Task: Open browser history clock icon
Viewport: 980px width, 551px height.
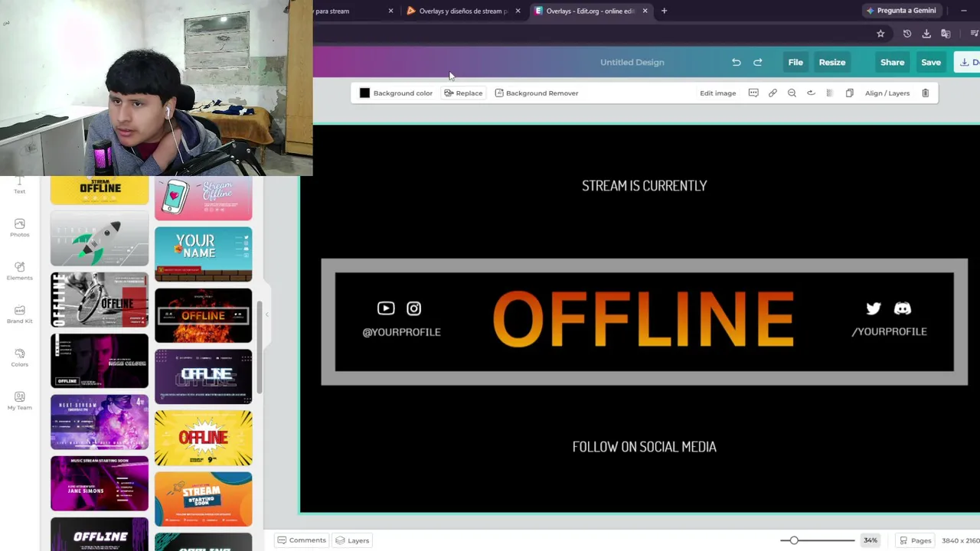Action: (907, 34)
